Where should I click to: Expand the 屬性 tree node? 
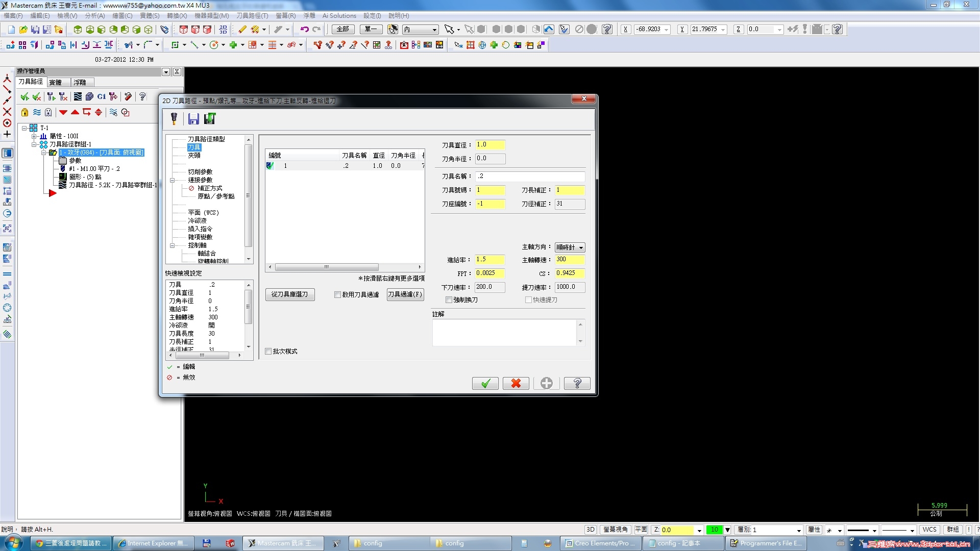[35, 136]
